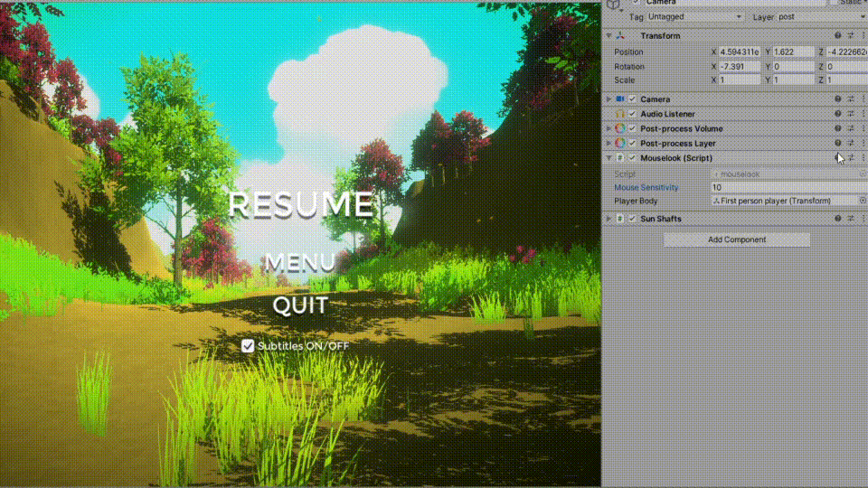The height and width of the screenshot is (488, 868).
Task: Click the Player Body label
Action: tap(636, 201)
